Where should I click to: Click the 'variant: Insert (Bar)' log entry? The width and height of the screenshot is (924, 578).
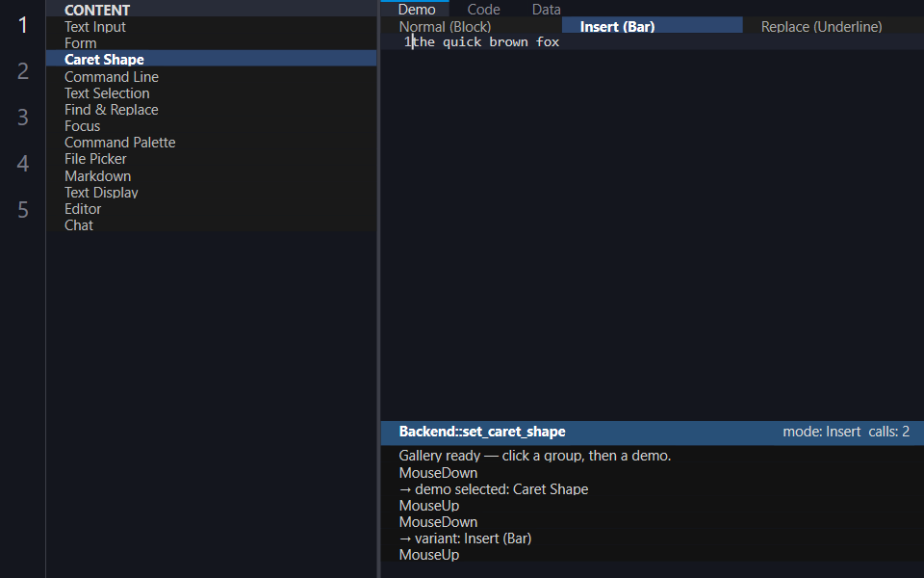[466, 539]
